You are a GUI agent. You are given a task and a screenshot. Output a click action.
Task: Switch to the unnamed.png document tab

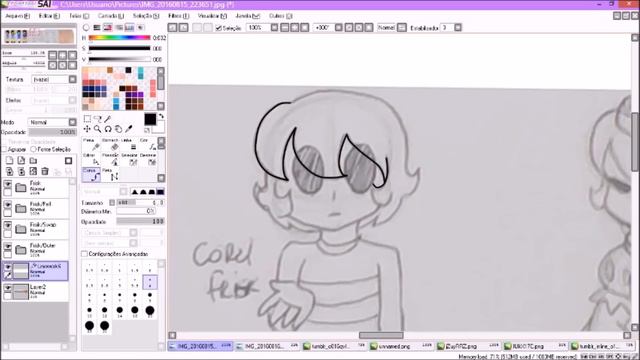pyautogui.click(x=401, y=346)
